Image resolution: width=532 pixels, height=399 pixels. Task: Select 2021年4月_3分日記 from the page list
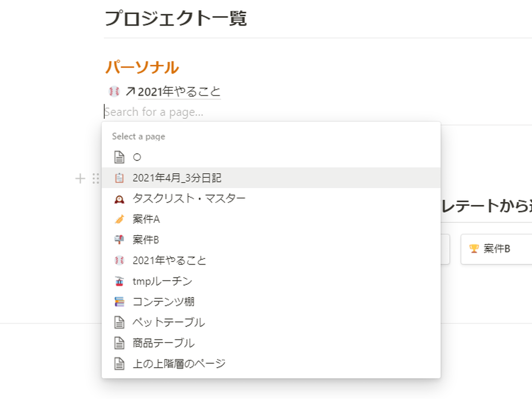271,178
